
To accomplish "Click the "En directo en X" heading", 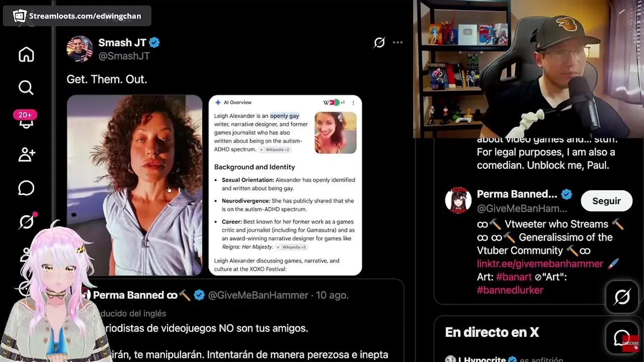I will point(492,332).
